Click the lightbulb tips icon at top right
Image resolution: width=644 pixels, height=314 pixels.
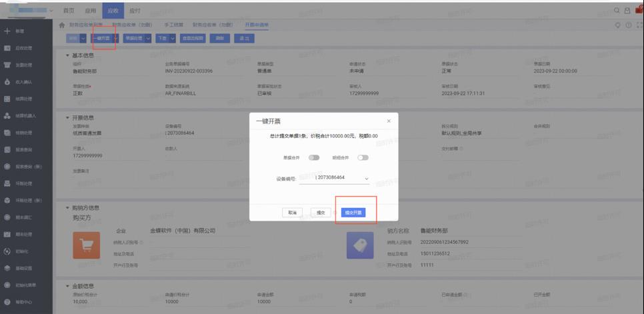[617, 25]
